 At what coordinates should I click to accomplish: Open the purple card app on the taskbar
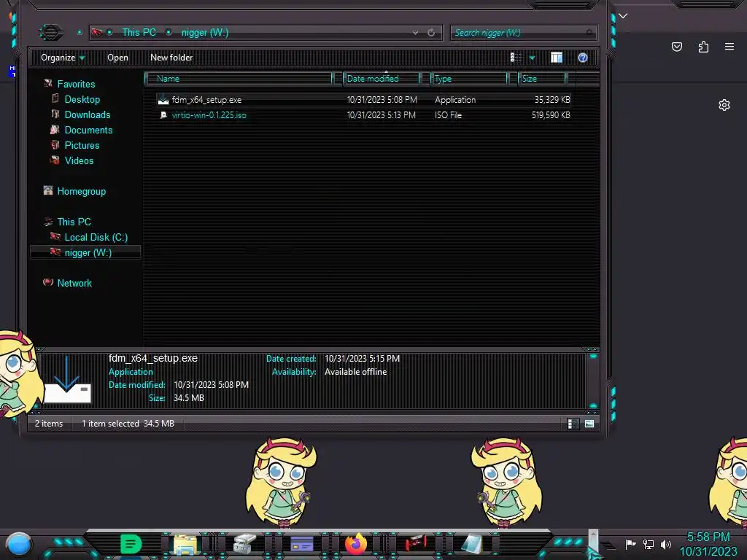301,544
